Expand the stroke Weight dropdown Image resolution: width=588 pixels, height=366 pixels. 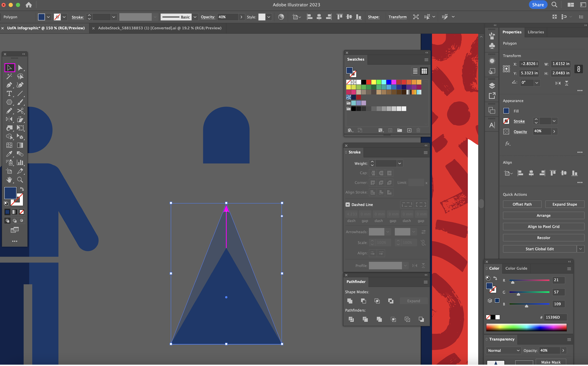point(400,163)
